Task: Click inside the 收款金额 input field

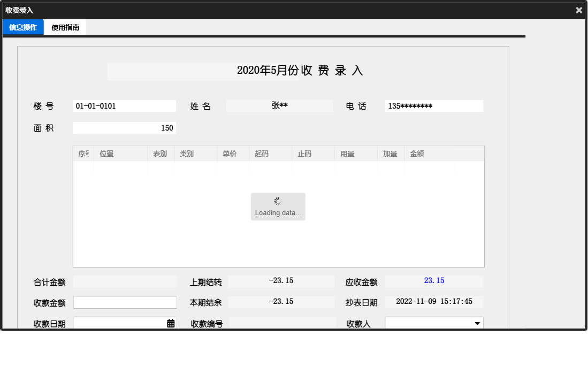Action: (x=125, y=302)
